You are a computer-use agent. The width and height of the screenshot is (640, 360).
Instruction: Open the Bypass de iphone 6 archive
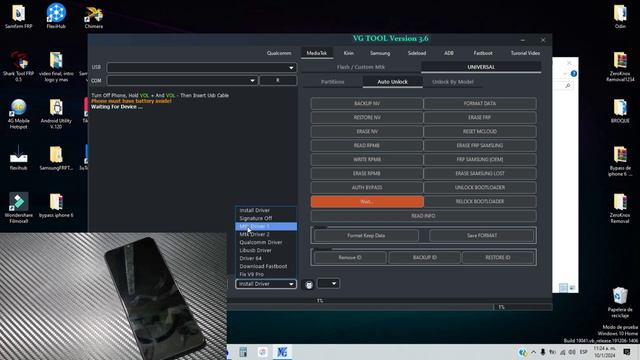coord(620,161)
